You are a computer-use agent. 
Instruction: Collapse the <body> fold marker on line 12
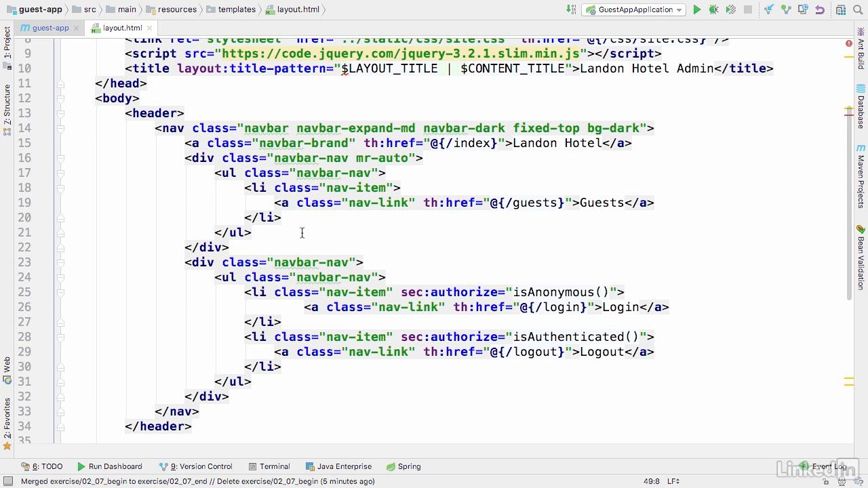point(60,98)
